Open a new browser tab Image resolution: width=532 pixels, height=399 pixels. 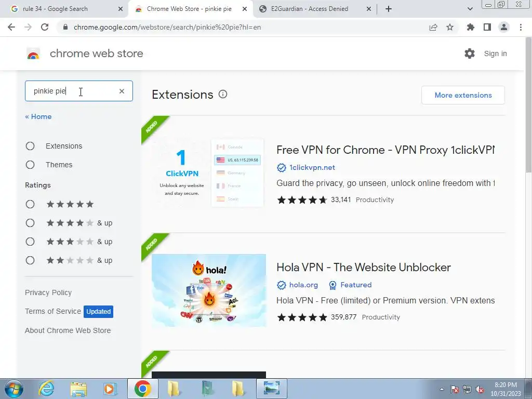(389, 9)
